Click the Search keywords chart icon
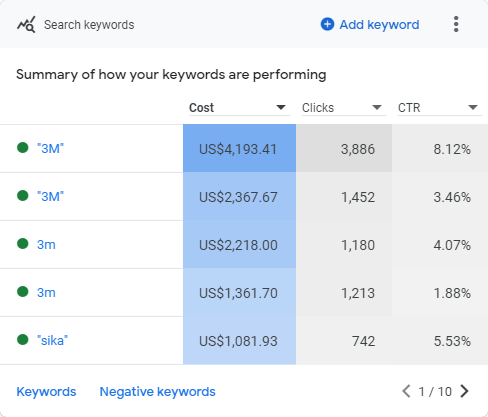This screenshot has height=417, width=488. point(26,25)
